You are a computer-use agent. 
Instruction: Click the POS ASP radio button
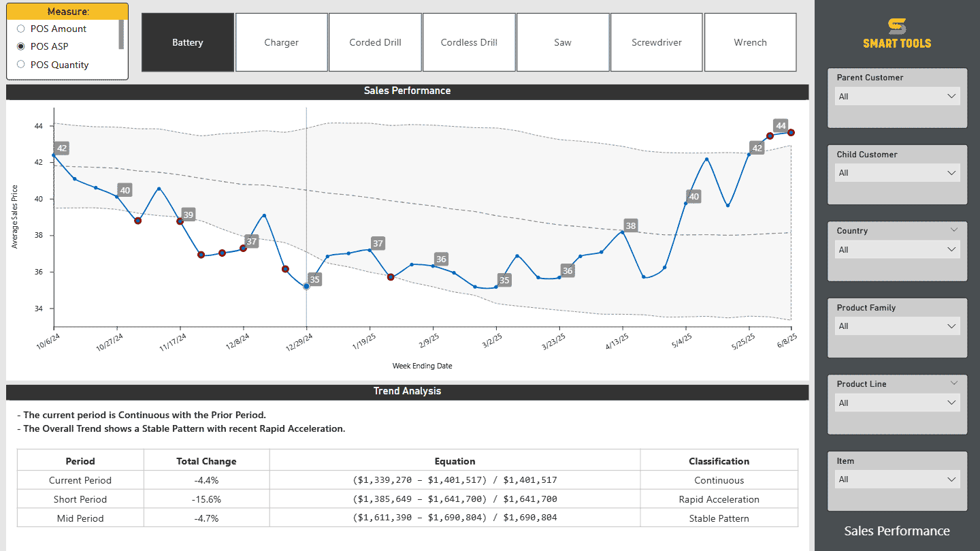pos(20,46)
